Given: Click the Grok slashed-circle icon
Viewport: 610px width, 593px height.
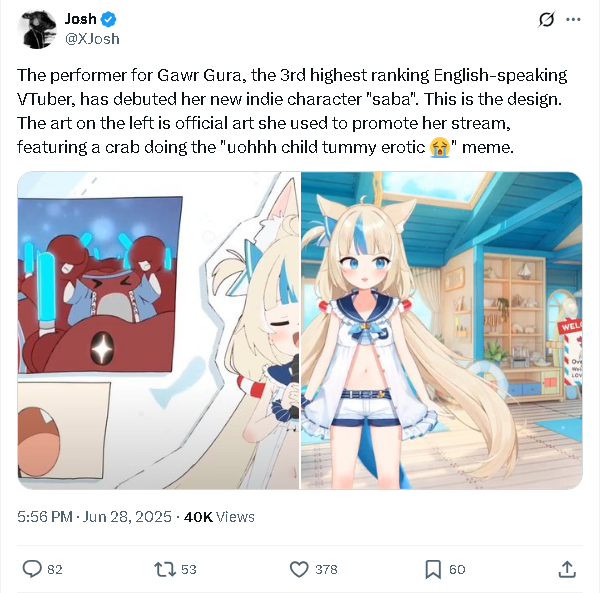Looking at the screenshot, I should [x=546, y=19].
